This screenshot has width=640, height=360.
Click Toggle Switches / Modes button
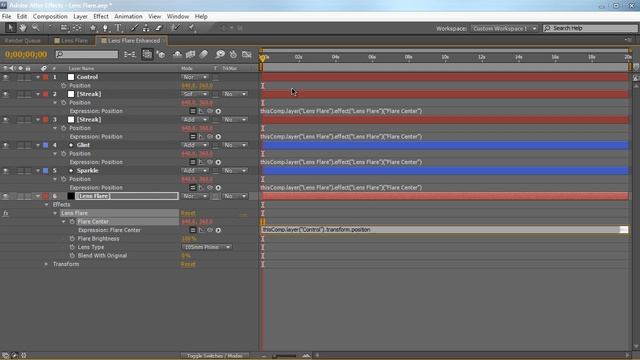[215, 356]
